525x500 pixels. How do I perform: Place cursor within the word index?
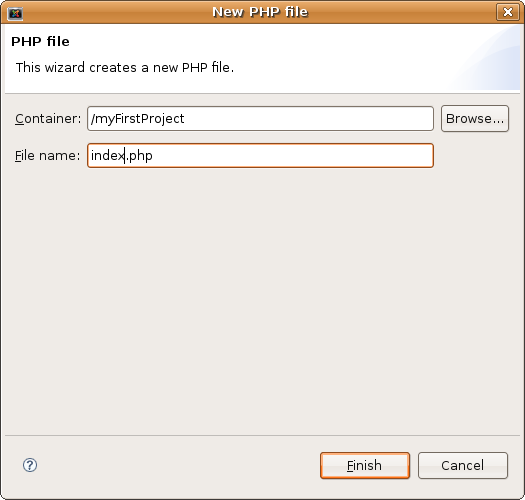107,155
